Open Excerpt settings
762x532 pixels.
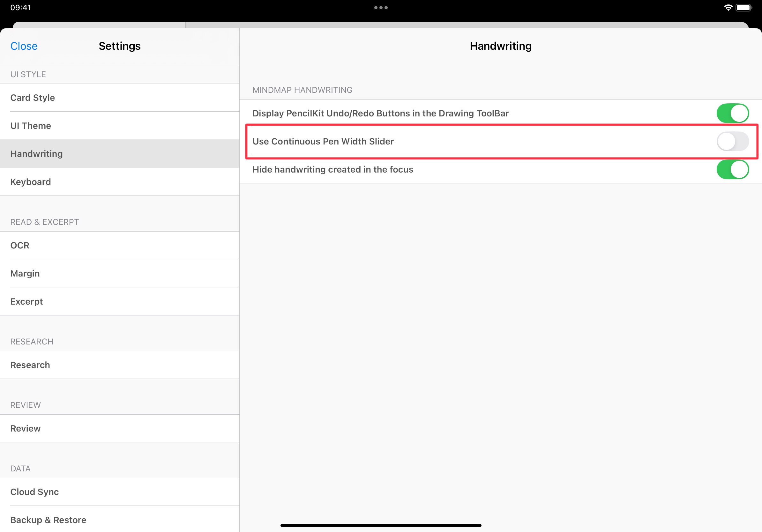(119, 301)
